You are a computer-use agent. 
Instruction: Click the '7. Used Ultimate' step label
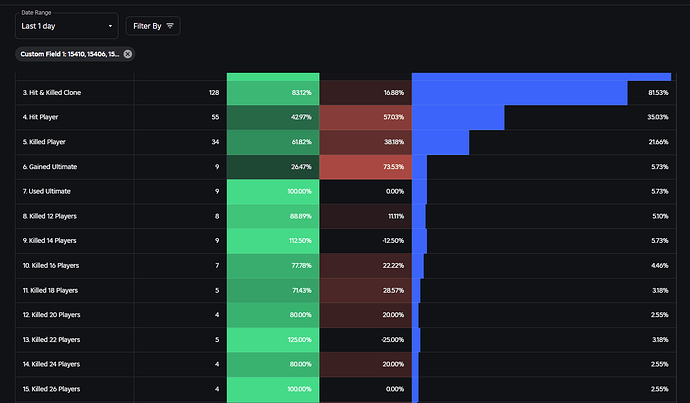[47, 191]
